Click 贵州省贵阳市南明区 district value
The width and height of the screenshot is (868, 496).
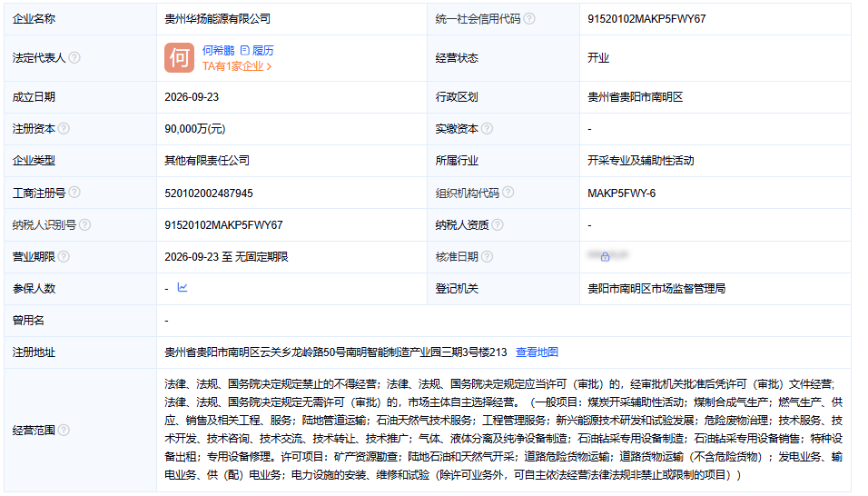point(635,97)
